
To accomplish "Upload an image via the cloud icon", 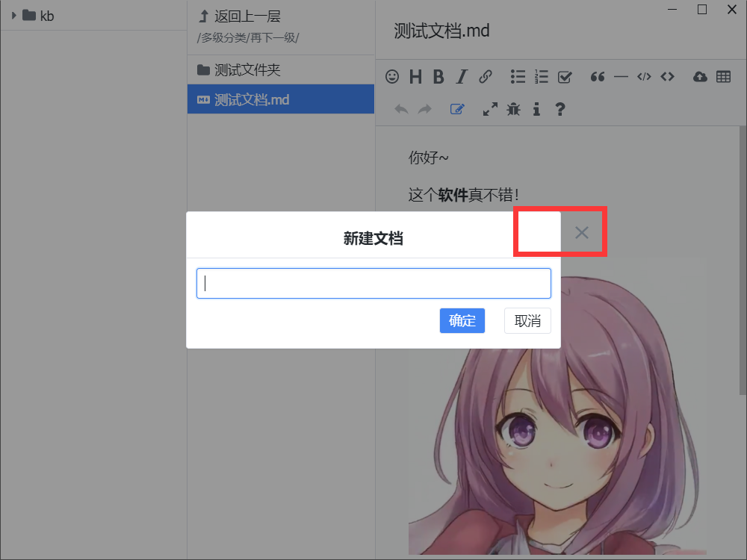I will [x=699, y=76].
